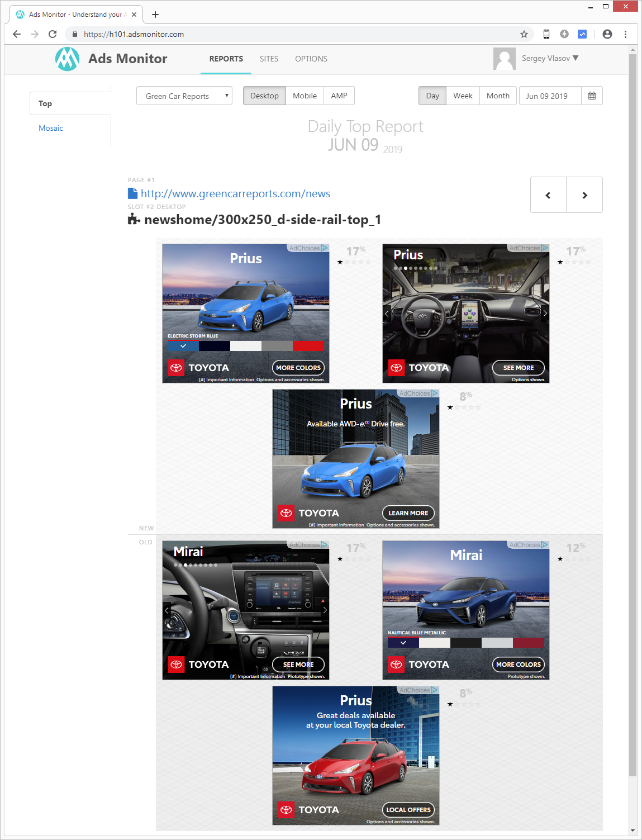The width and height of the screenshot is (642, 840).
Task: Click the next slide arrow on the Prius interior ad
Action: [545, 314]
